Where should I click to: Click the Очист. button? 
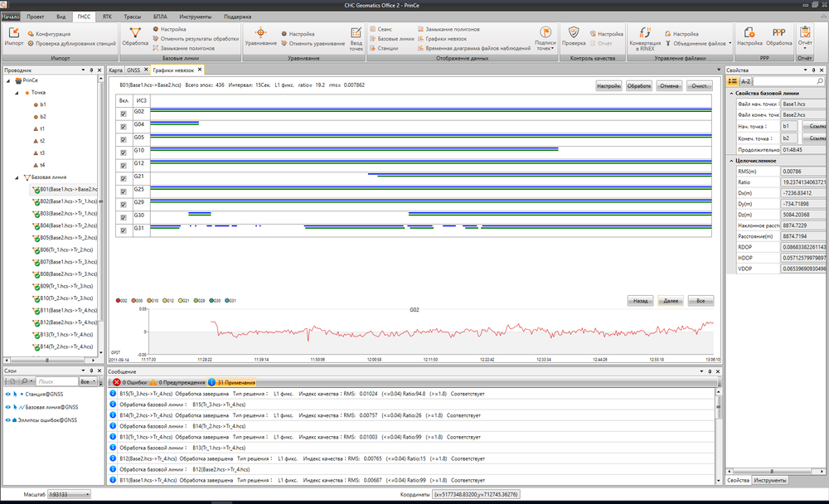pos(699,85)
